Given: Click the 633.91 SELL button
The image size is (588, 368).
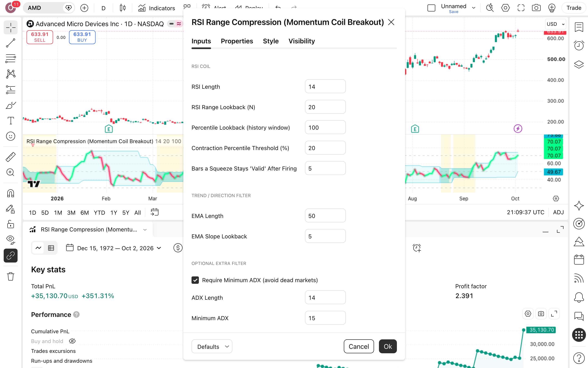Looking at the screenshot, I should (40, 37).
